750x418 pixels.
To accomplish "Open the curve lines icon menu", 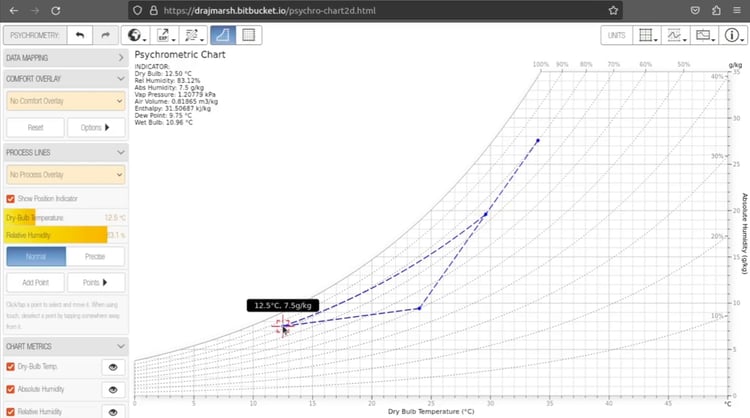I will point(675,35).
